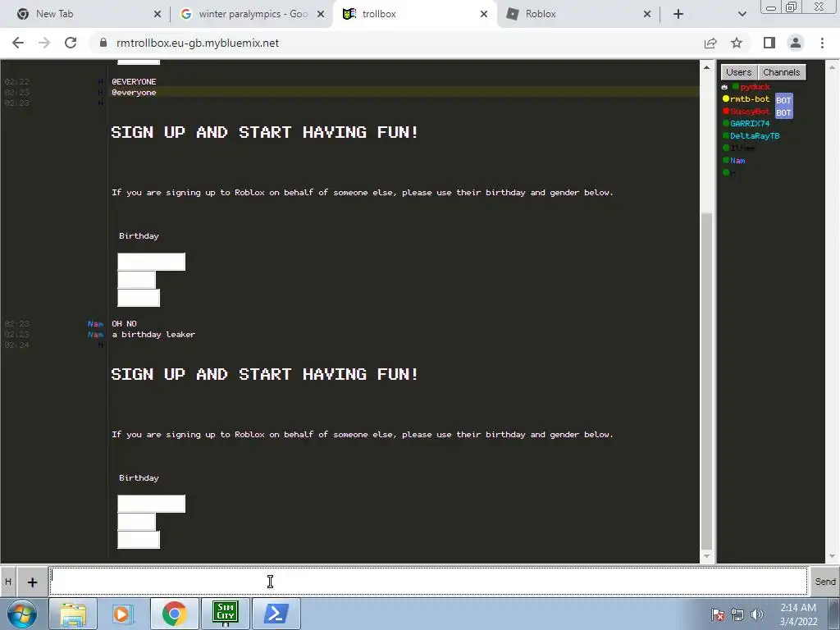Click the chat scrollbar thumb

pyautogui.click(x=706, y=381)
